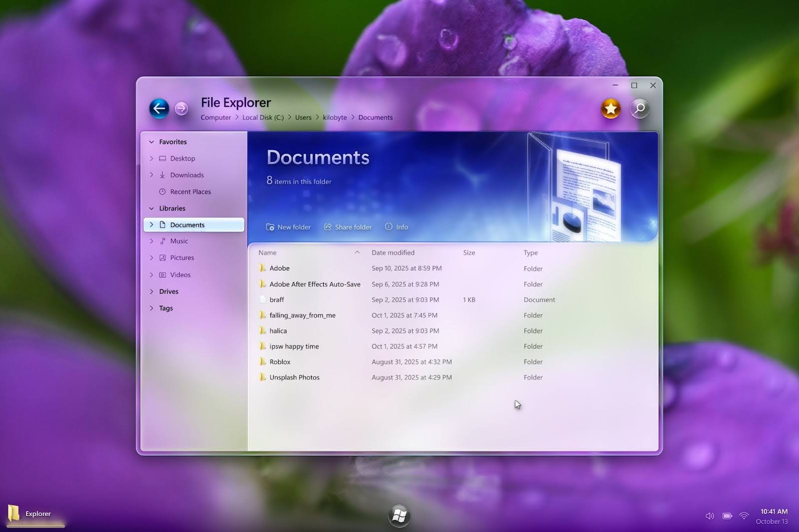This screenshot has width=799, height=532.
Task: Click the volume speaker tray icon
Action: point(709,516)
